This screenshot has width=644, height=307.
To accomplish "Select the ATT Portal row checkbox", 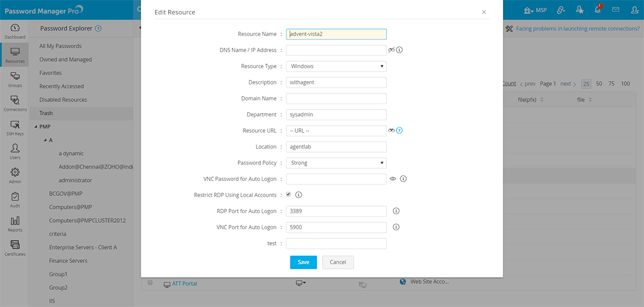I will tap(150, 283).
